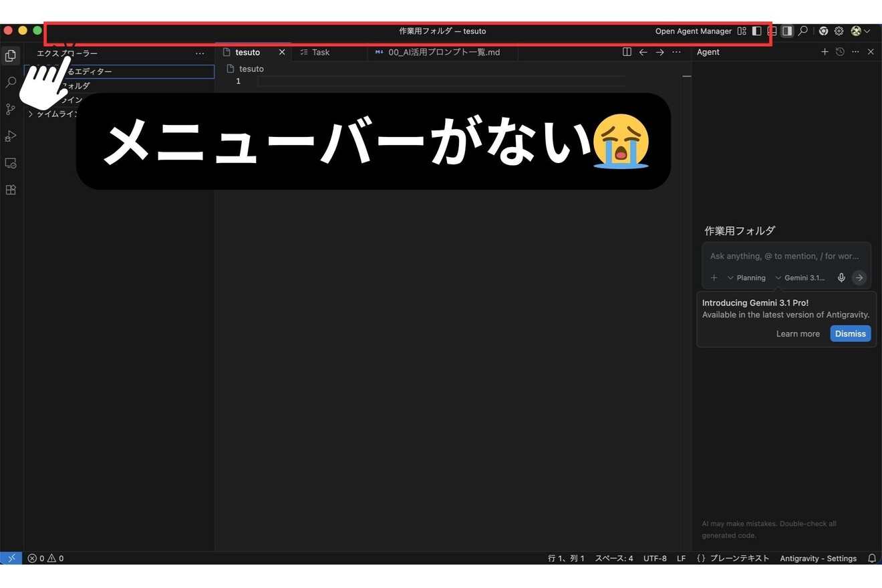Open Antigravity - Settings in status bar

point(818,558)
